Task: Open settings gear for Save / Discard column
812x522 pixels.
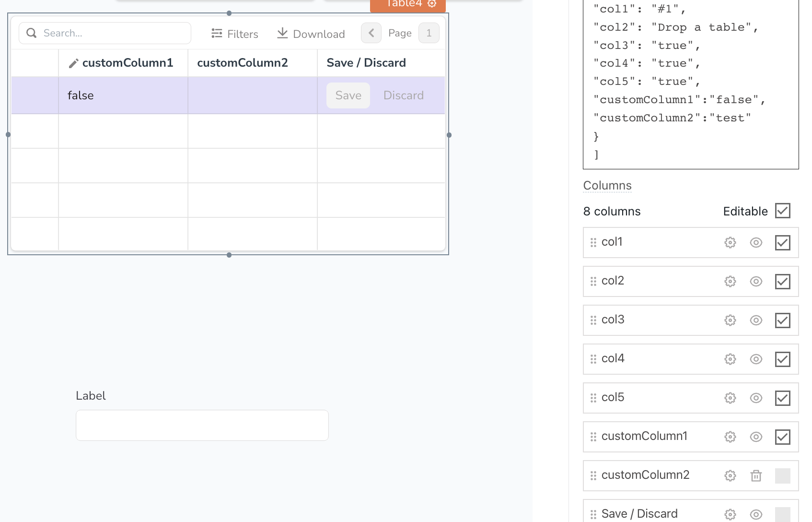Action: (x=730, y=515)
